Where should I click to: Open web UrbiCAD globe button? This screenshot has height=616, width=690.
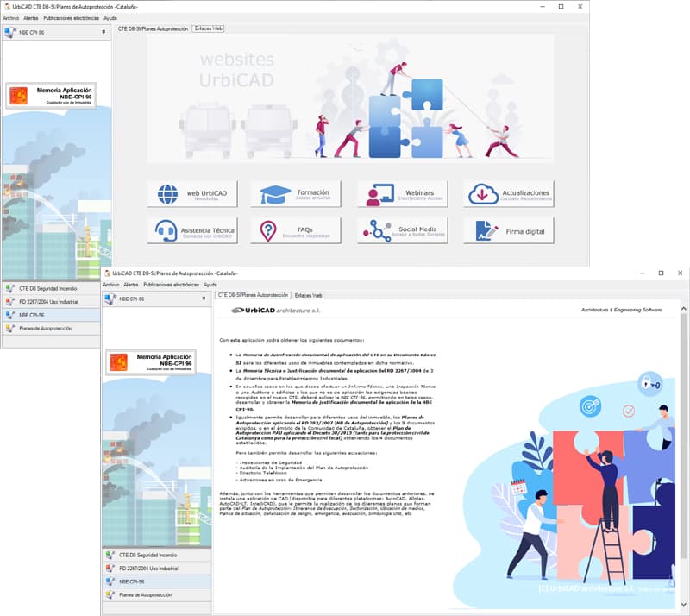192,194
